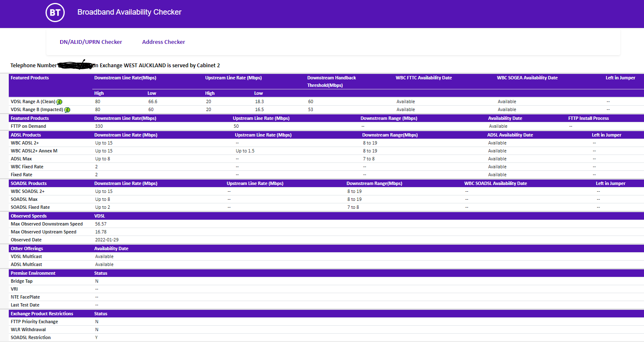Click the FTTP Install Process column header

(x=588, y=118)
